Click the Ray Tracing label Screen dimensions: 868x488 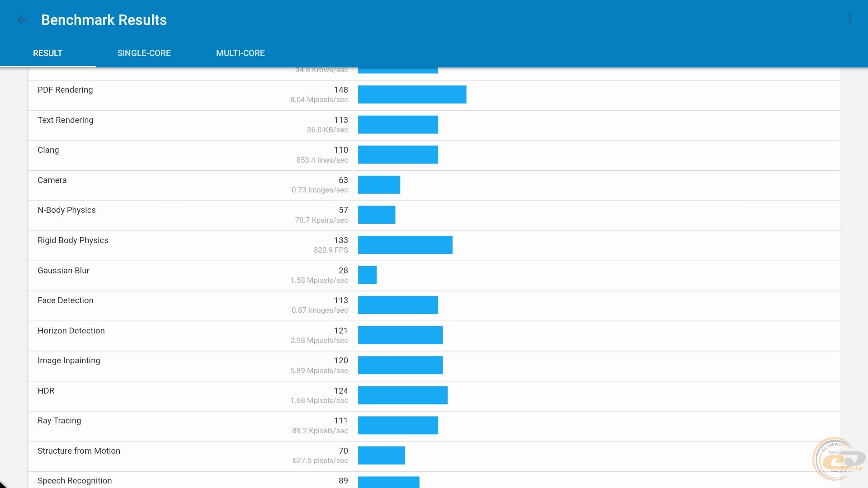59,421
